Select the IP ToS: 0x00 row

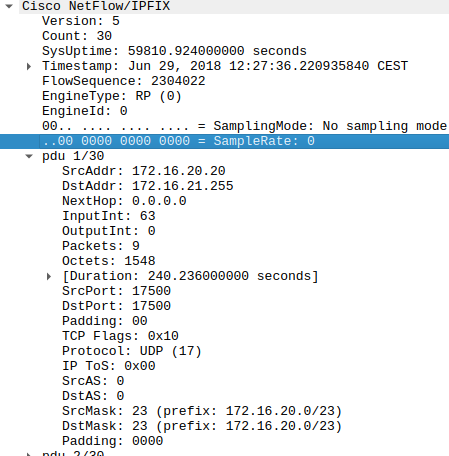click(109, 366)
